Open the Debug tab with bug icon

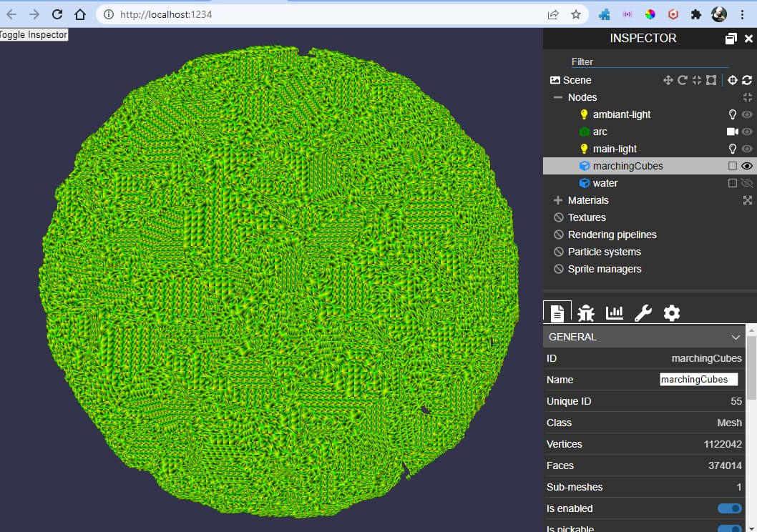[x=585, y=313]
